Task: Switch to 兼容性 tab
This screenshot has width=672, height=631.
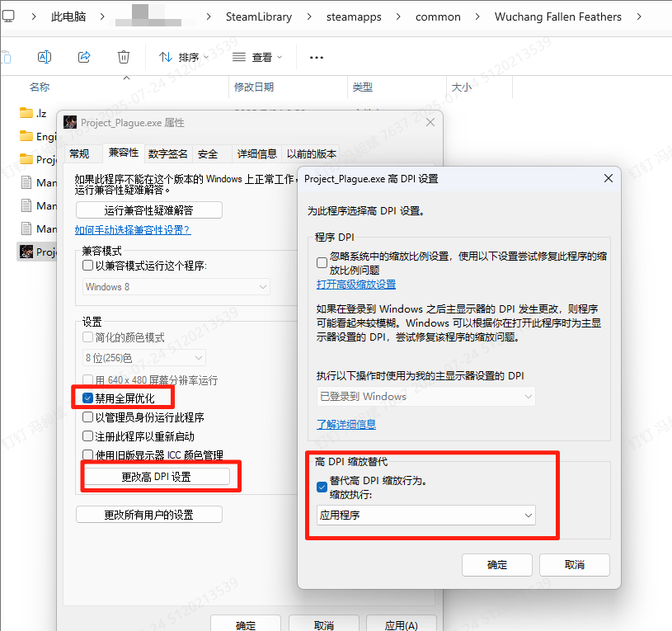Action: (124, 153)
